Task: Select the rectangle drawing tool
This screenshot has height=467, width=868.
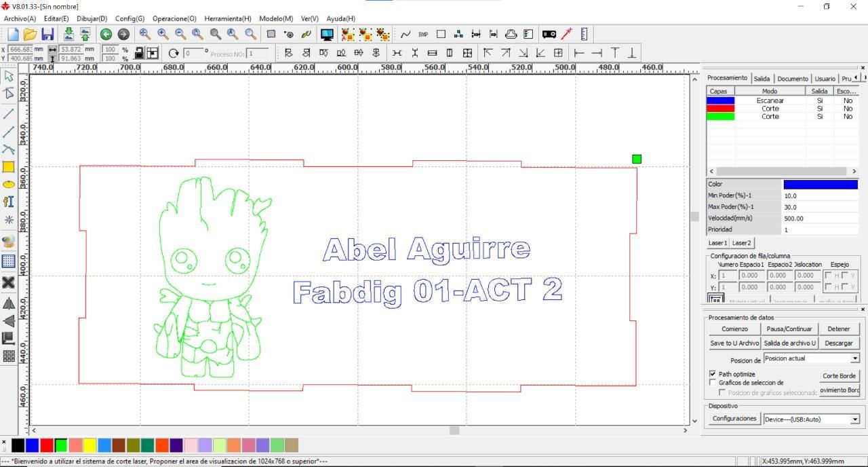Action: click(x=9, y=167)
